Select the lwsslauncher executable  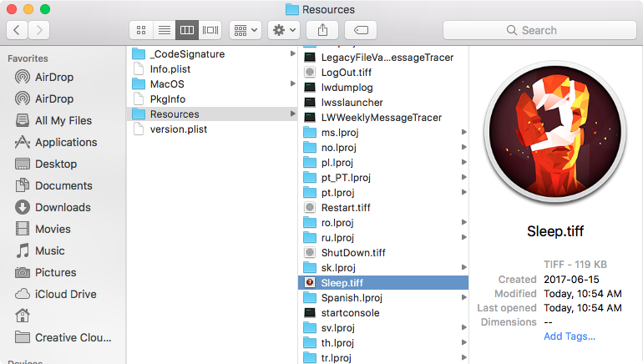point(383,103)
